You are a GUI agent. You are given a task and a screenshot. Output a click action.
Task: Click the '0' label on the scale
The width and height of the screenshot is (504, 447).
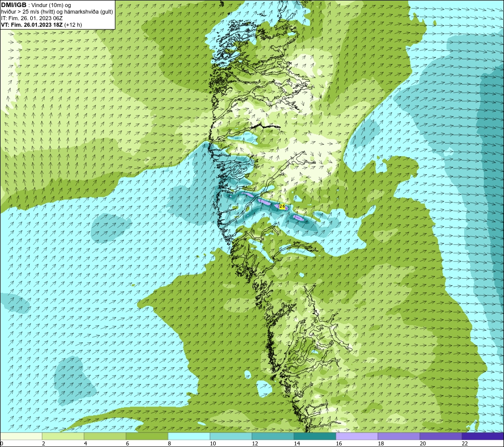click(x=2, y=443)
